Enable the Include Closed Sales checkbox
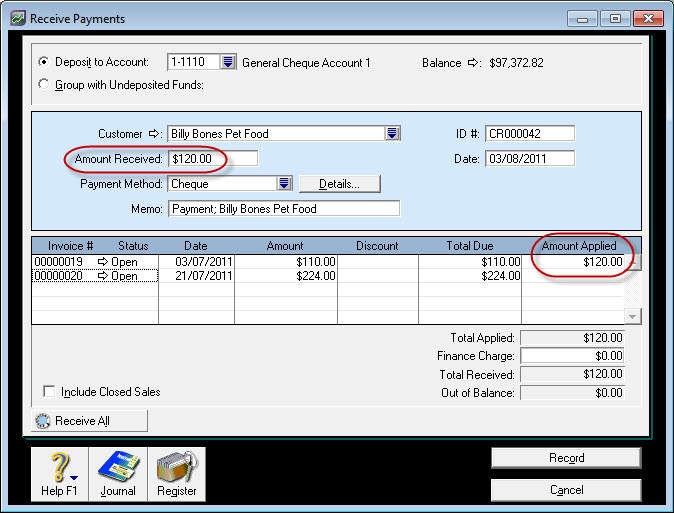 [49, 392]
